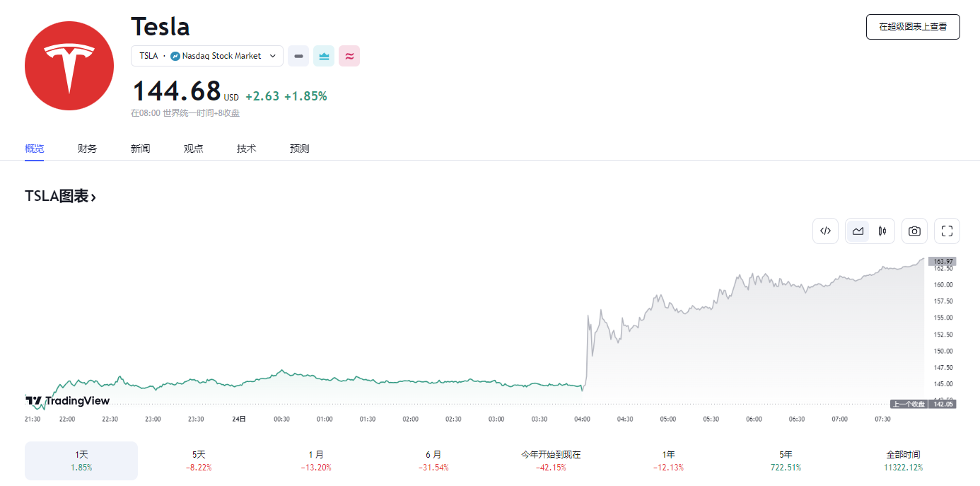
Task: Open the 新闻 tab
Action: click(x=140, y=149)
